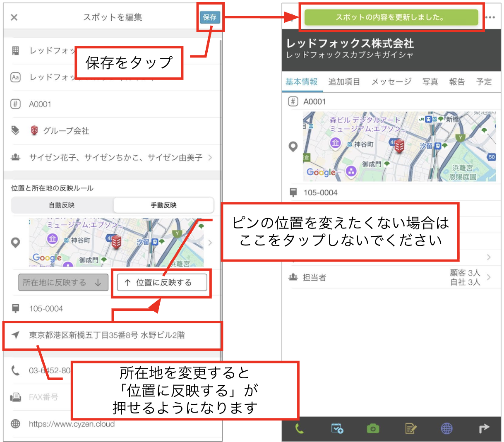Tap the green camera icon in bottom bar
The height and width of the screenshot is (442, 504).
pyautogui.click(x=373, y=429)
